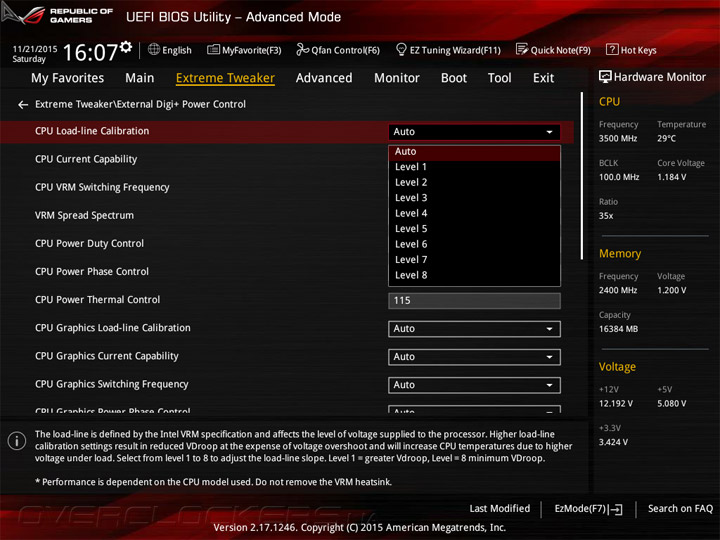Click the info icon beside the description
Image resolution: width=720 pixels, height=540 pixels.
tap(17, 441)
